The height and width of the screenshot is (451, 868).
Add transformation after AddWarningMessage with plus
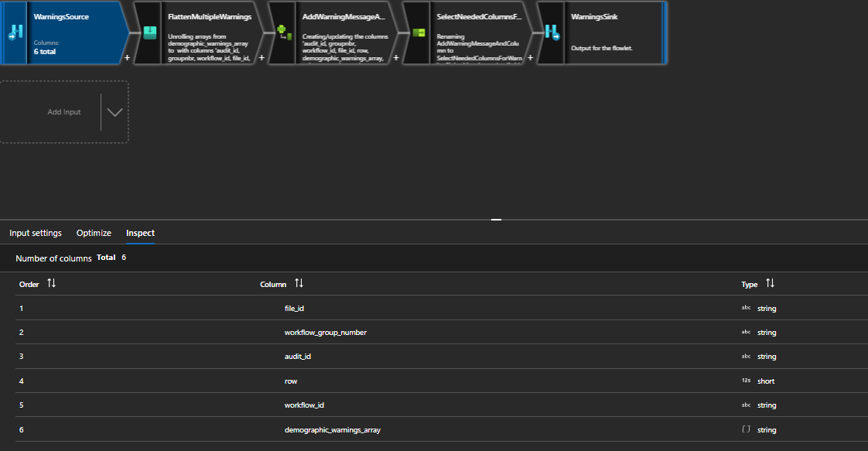(x=396, y=57)
